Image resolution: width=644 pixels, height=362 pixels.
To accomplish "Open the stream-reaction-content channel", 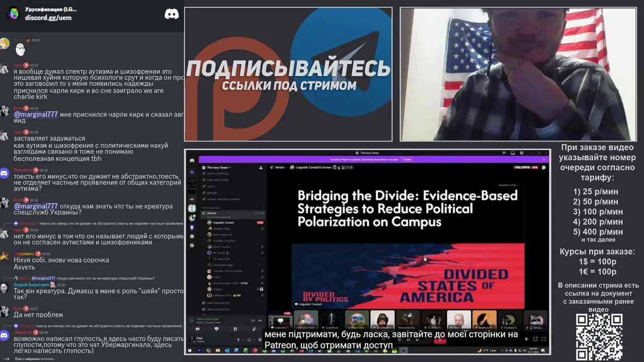I will (221, 199).
